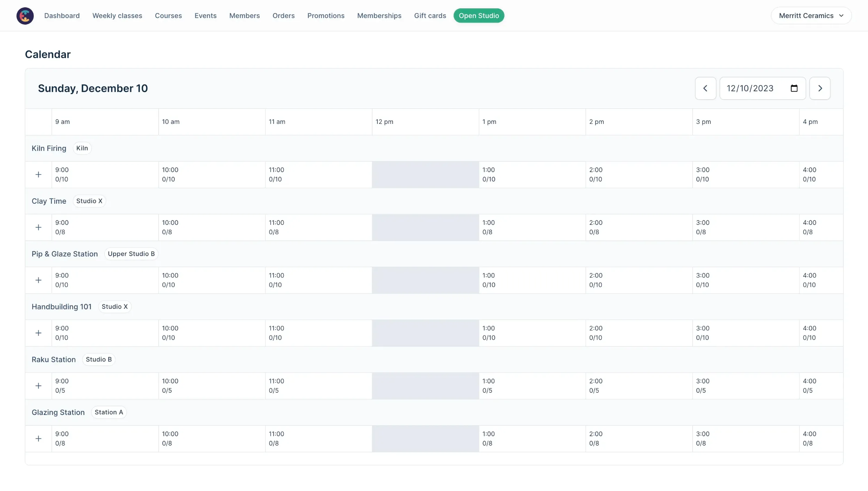868x491 pixels.
Task: Go to the previous day with the left chevron
Action: click(705, 88)
